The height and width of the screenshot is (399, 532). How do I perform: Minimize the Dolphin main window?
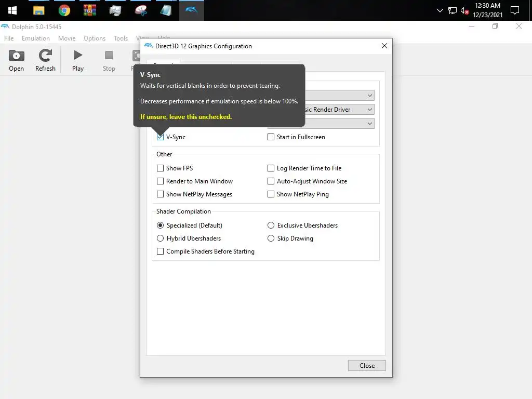472,26
